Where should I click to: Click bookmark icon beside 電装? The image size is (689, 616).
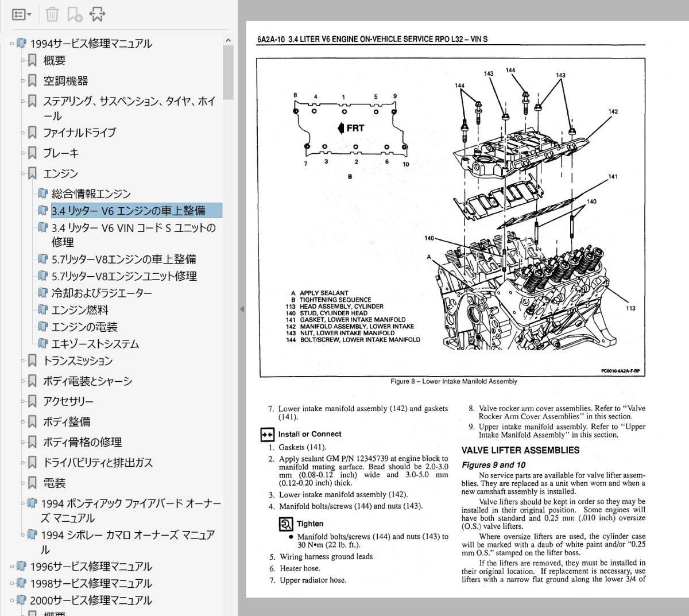coord(33,483)
